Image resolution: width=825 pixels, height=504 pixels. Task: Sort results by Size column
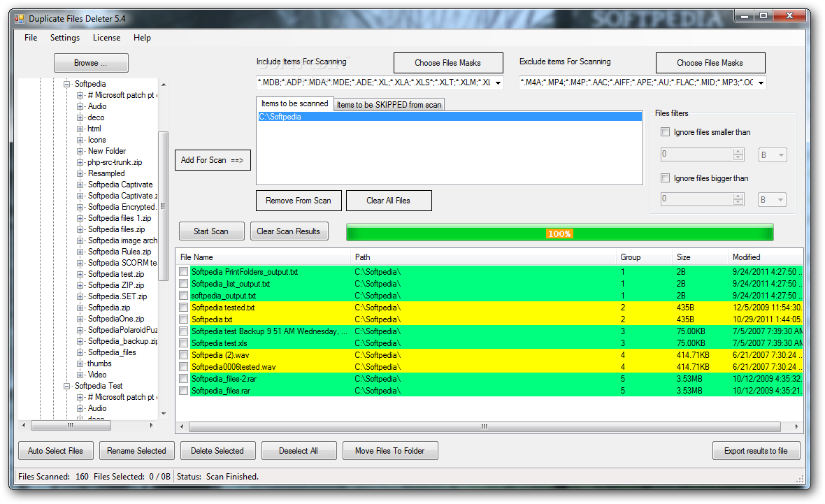(x=701, y=257)
